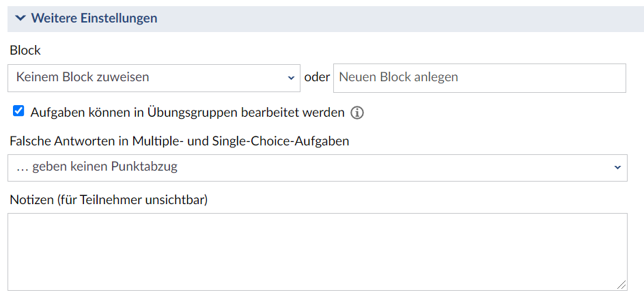Click the Notizen textarea corner grip handle
This screenshot has width=644, height=299.
point(621,285)
